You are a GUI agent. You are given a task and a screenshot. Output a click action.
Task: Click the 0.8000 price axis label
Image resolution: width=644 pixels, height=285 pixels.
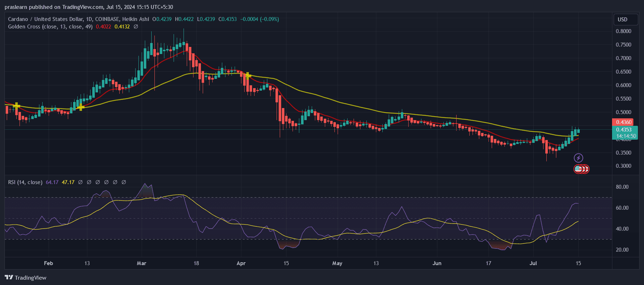[x=623, y=31]
